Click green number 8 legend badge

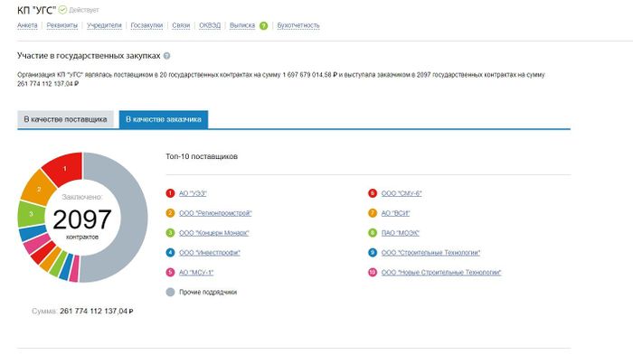(x=373, y=233)
